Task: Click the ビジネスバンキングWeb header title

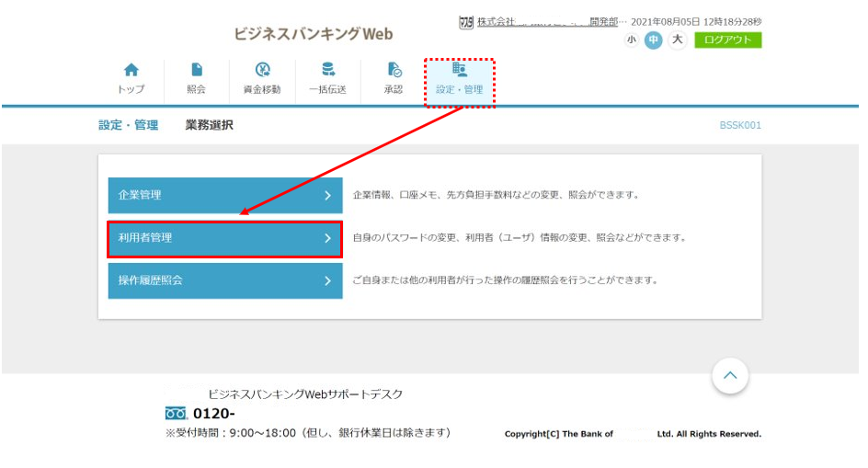Action: (313, 34)
